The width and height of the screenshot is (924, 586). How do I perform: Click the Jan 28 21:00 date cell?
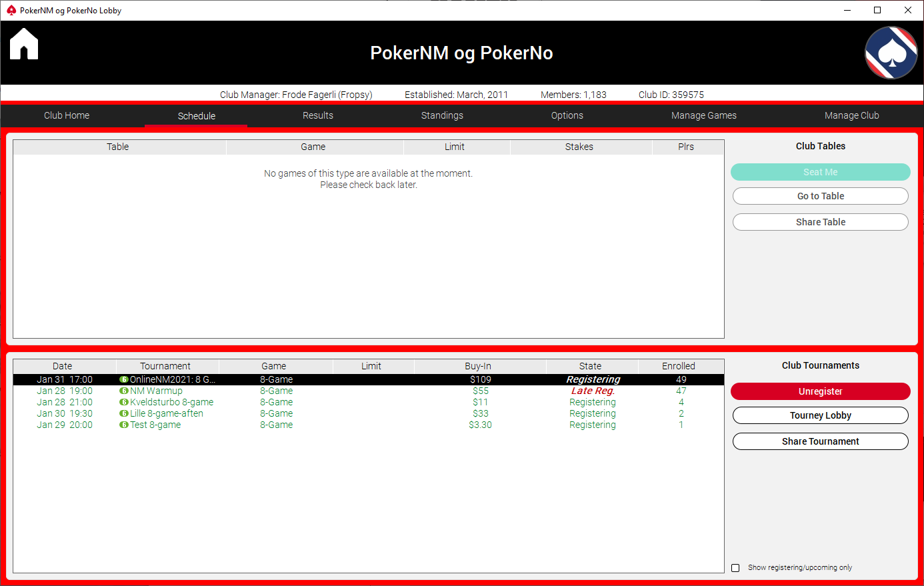[65, 402]
